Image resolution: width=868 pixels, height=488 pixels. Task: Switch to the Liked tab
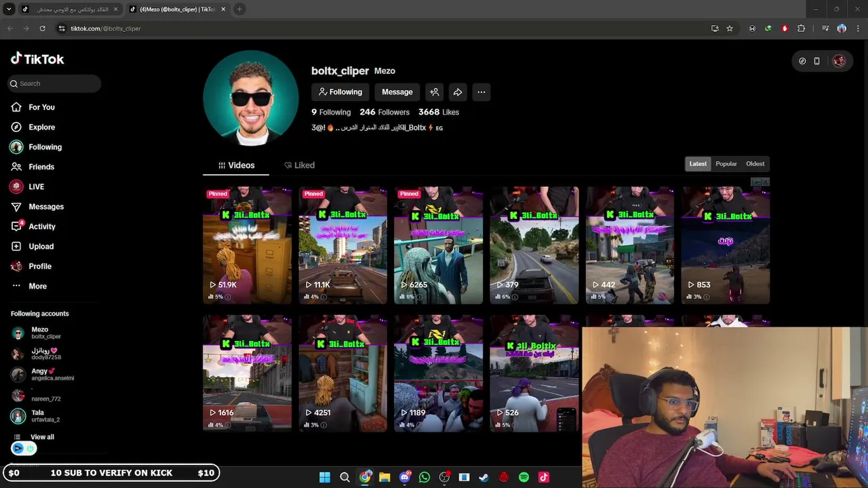(299, 165)
